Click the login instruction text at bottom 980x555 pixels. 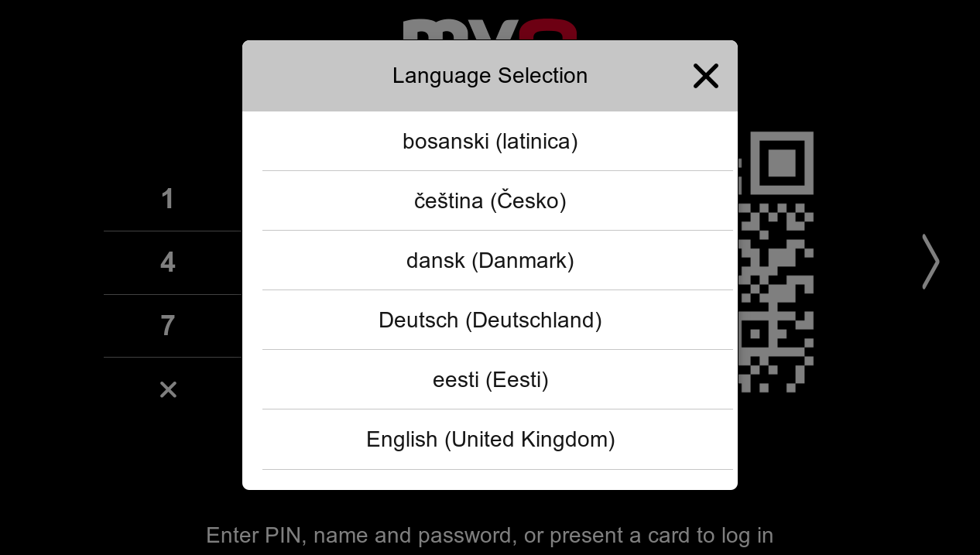click(489, 535)
